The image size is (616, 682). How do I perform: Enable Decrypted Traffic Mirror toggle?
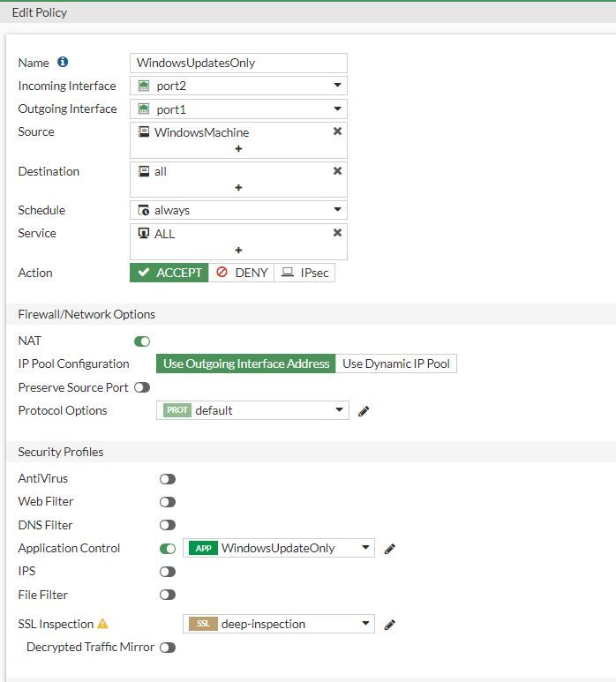168,648
